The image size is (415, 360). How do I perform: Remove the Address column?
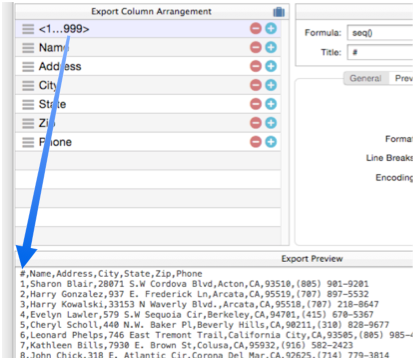pyautogui.click(x=256, y=66)
